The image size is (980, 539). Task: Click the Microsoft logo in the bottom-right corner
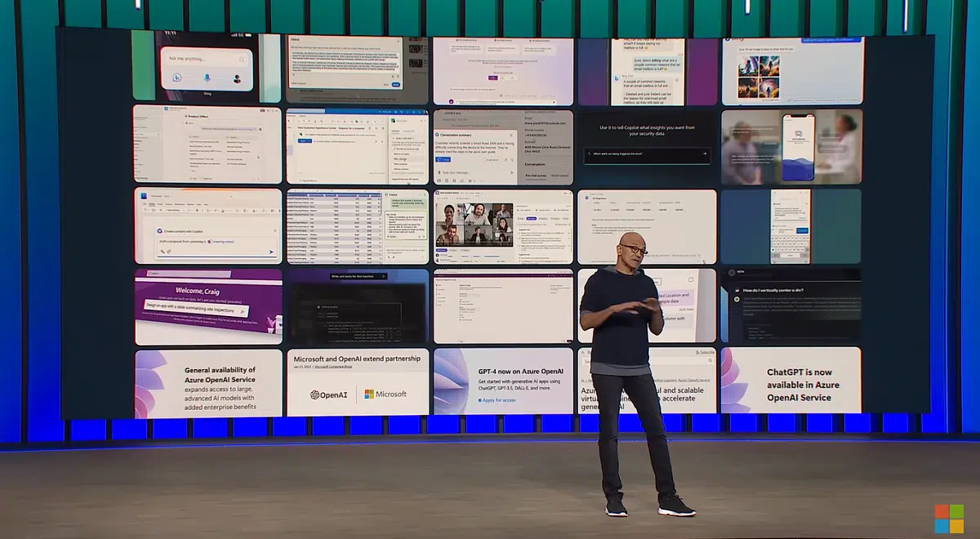click(x=949, y=519)
